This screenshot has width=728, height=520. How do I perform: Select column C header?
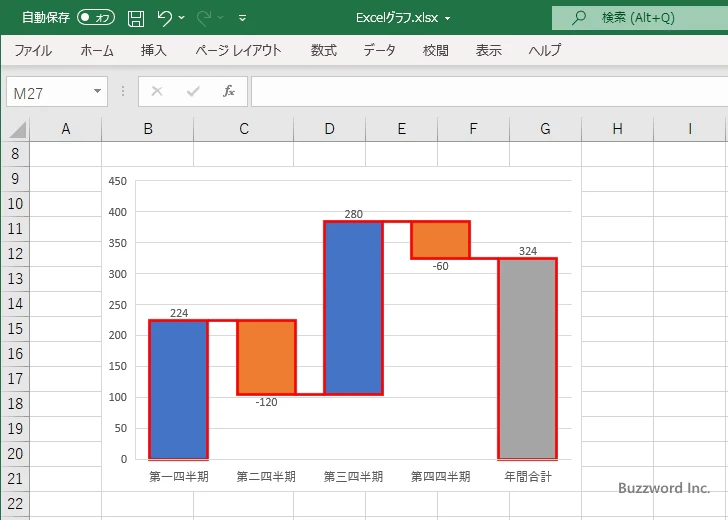tap(244, 129)
